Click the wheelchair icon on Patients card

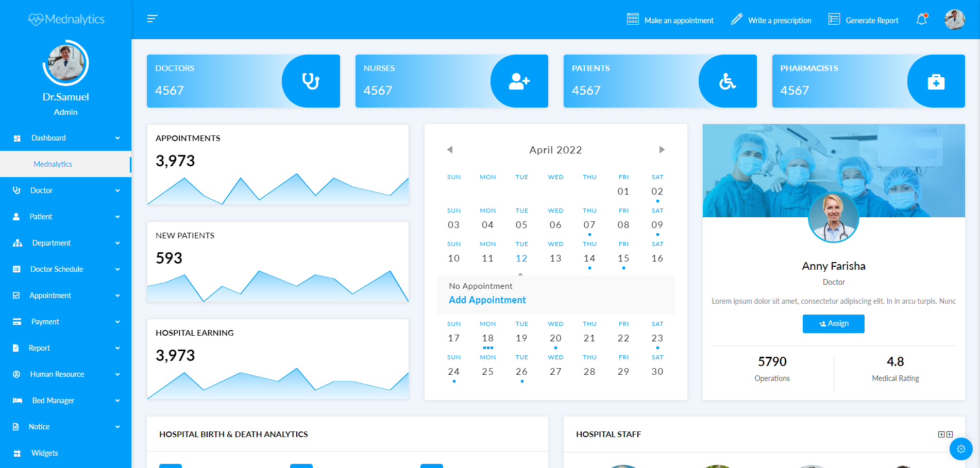click(727, 81)
